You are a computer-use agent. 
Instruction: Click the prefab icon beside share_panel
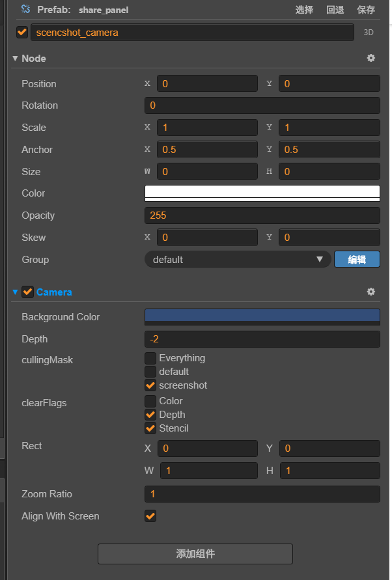[x=26, y=10]
